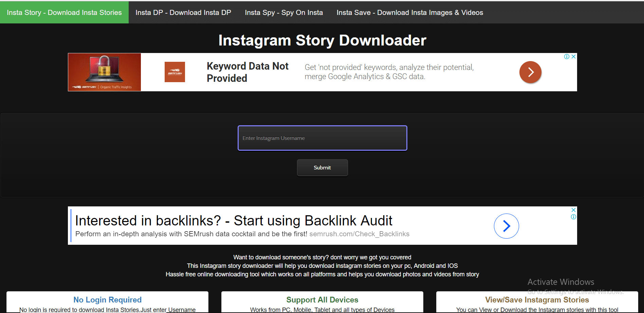Switch to the Insta DP tab
This screenshot has width=644, height=313.
point(183,13)
